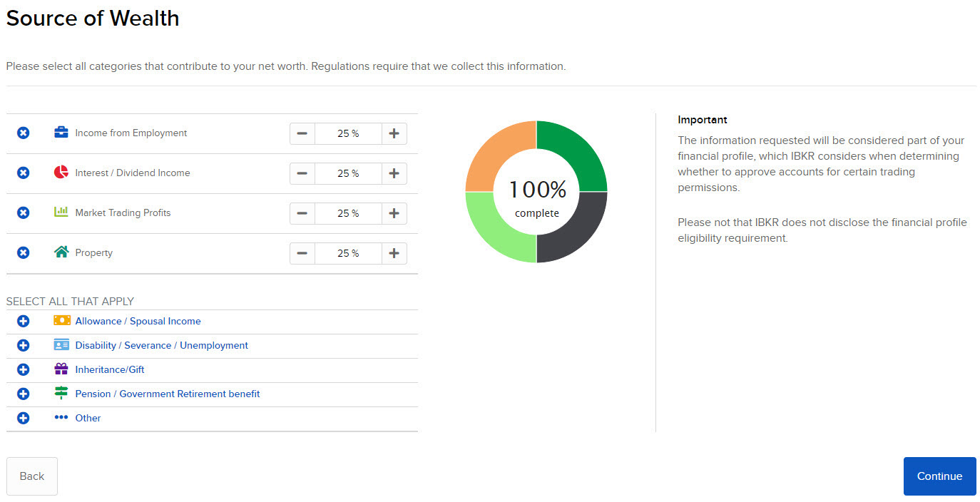Add Other as a wealth source
This screenshot has height=502, width=980.
tap(23, 417)
